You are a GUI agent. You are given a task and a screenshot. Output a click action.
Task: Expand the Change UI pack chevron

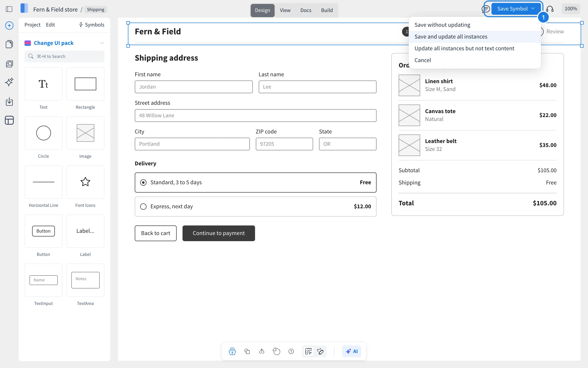(102, 43)
